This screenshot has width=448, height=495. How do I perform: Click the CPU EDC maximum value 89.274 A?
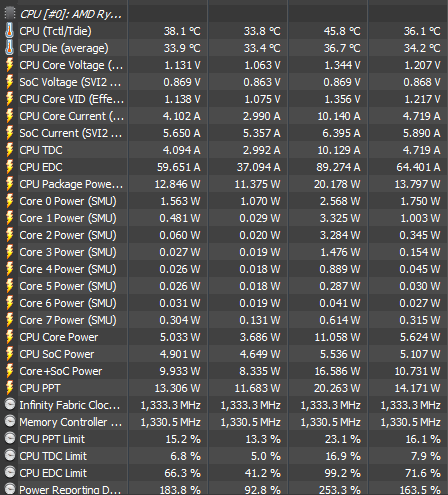tap(338, 167)
